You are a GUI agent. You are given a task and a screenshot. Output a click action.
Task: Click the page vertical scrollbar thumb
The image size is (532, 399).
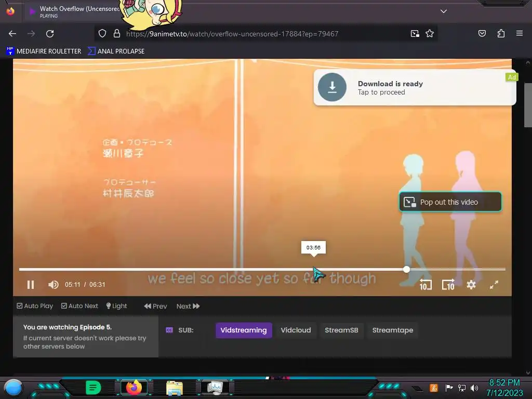pyautogui.click(x=528, y=105)
